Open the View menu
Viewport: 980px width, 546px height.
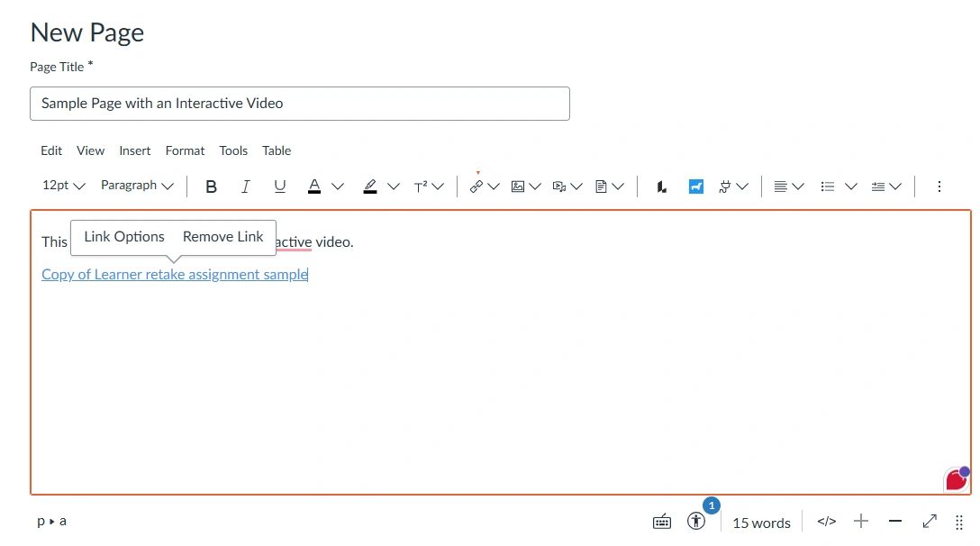pos(91,150)
